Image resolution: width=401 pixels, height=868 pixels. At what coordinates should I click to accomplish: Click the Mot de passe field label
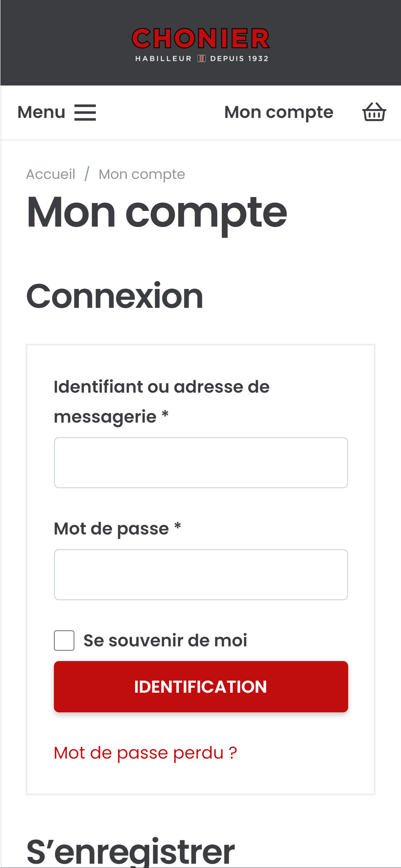coord(118,528)
